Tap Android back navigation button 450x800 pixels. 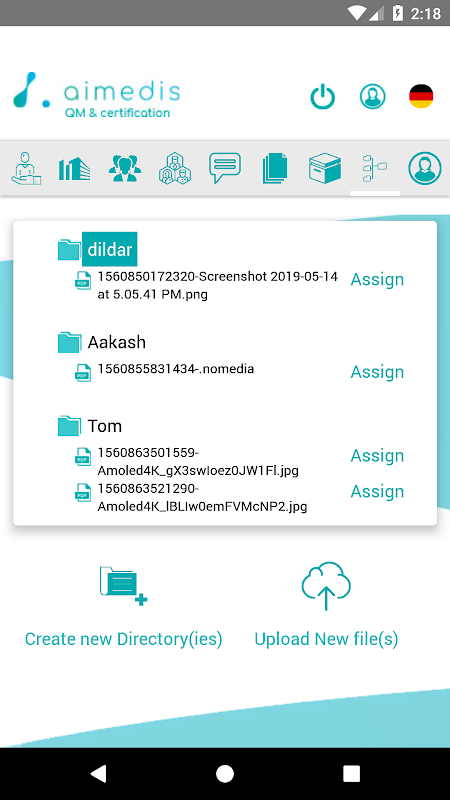pyautogui.click(x=98, y=773)
